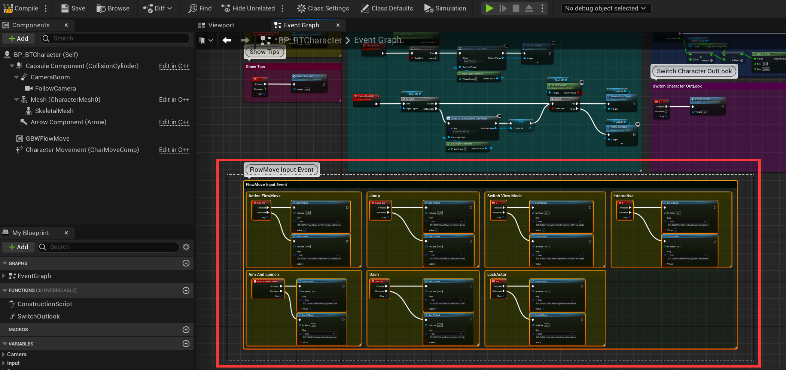
Task: Click Edit in C++ for Capsule Component
Action: [x=174, y=66]
